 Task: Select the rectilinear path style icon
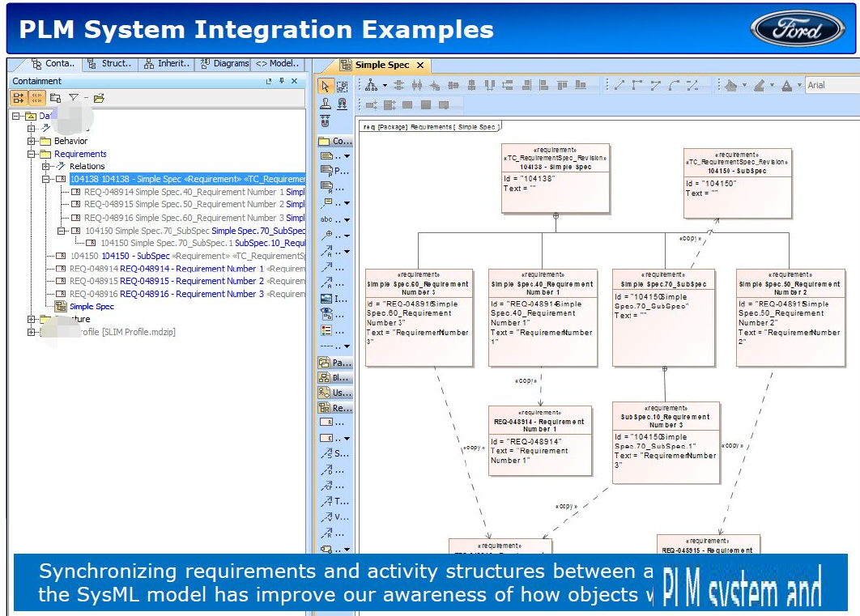636,85
